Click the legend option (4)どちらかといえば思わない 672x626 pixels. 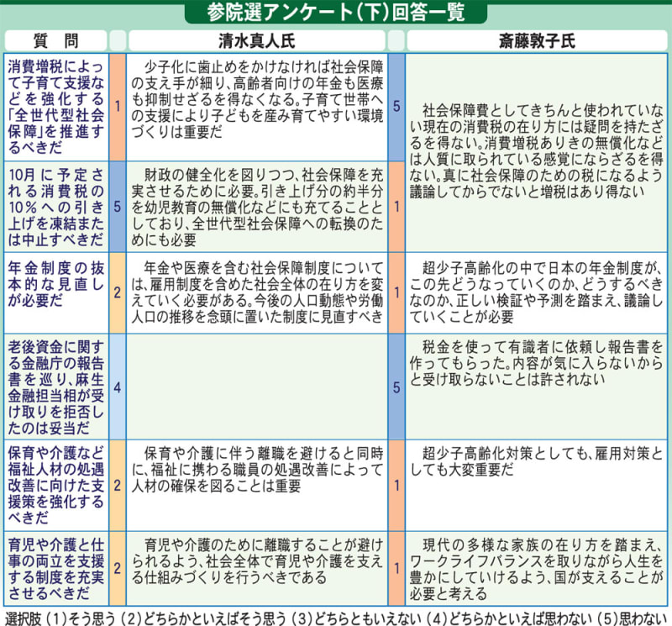pyautogui.click(x=510, y=618)
